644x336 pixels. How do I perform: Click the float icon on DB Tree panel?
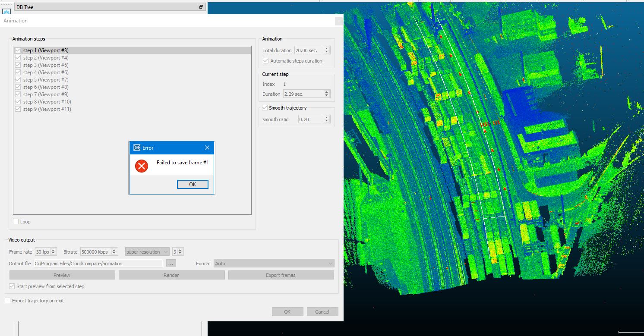pyautogui.click(x=201, y=7)
